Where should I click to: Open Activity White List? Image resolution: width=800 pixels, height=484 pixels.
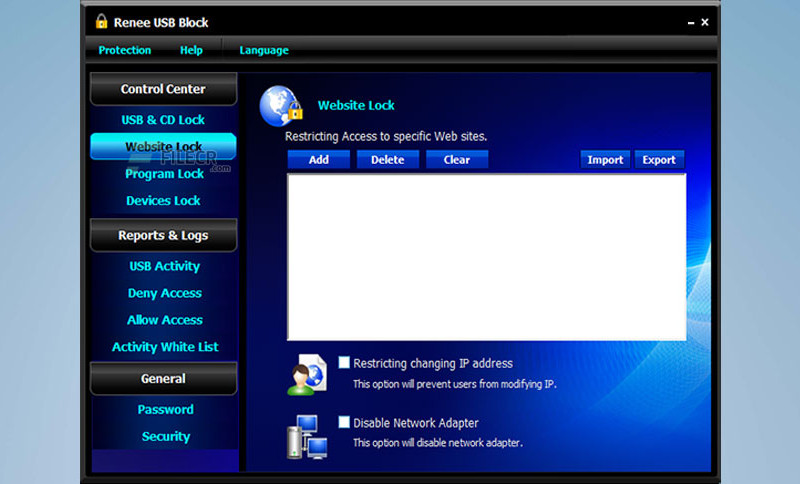tap(165, 347)
